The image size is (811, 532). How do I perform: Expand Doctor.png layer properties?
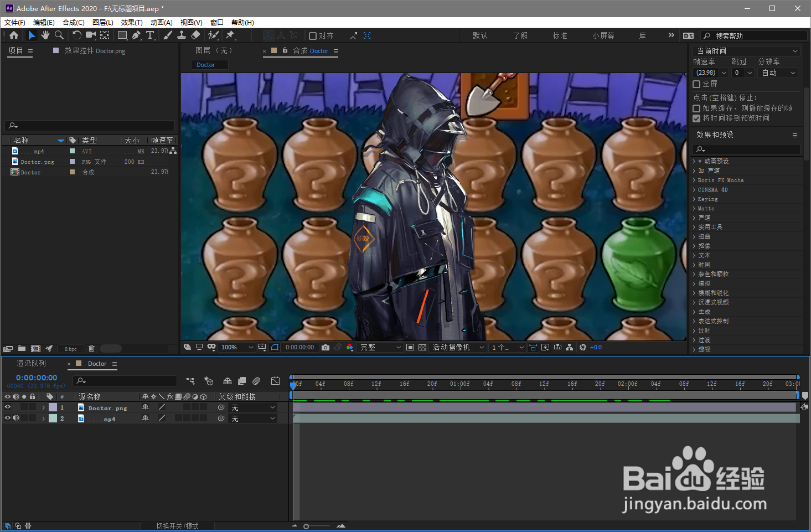(x=43, y=407)
